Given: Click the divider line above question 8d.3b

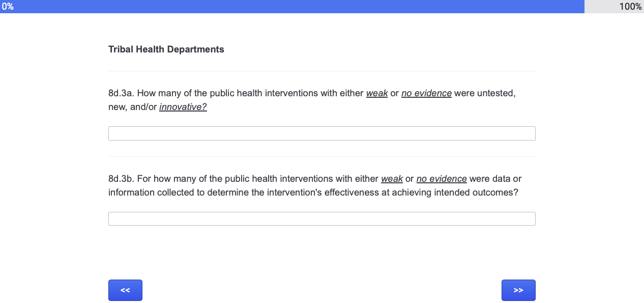Looking at the screenshot, I should pyautogui.click(x=321, y=156).
